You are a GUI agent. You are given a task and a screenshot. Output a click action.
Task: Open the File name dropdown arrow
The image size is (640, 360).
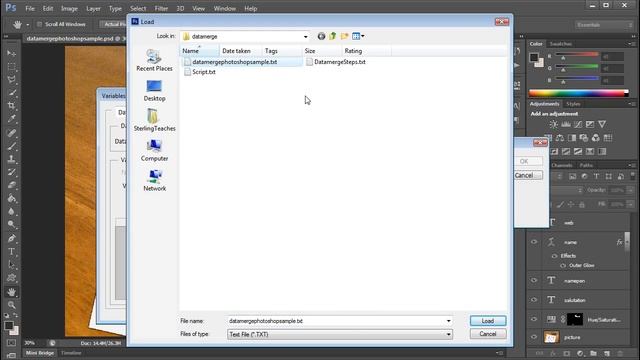[449, 321]
